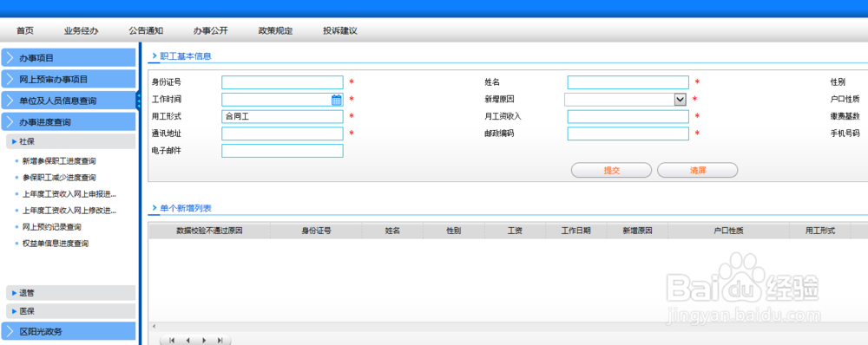
Task: Expand the 退管 subsection
Action: pyautogui.click(x=71, y=293)
